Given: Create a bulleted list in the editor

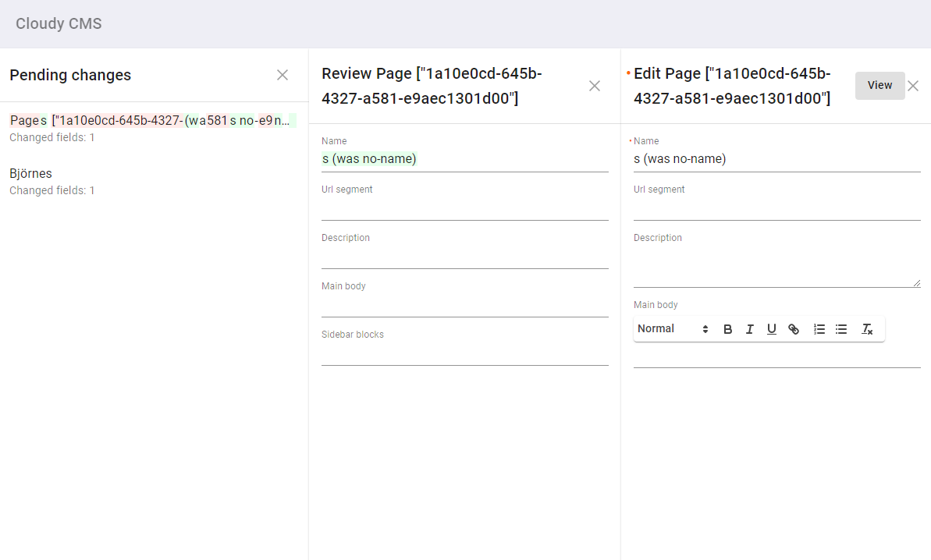Looking at the screenshot, I should 840,328.
